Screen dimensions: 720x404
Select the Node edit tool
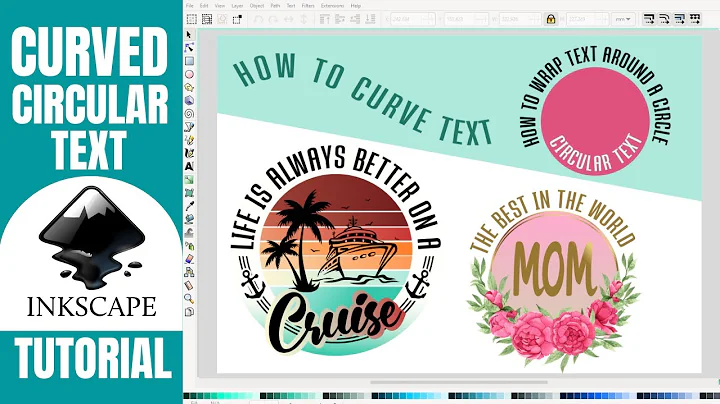pos(189,48)
